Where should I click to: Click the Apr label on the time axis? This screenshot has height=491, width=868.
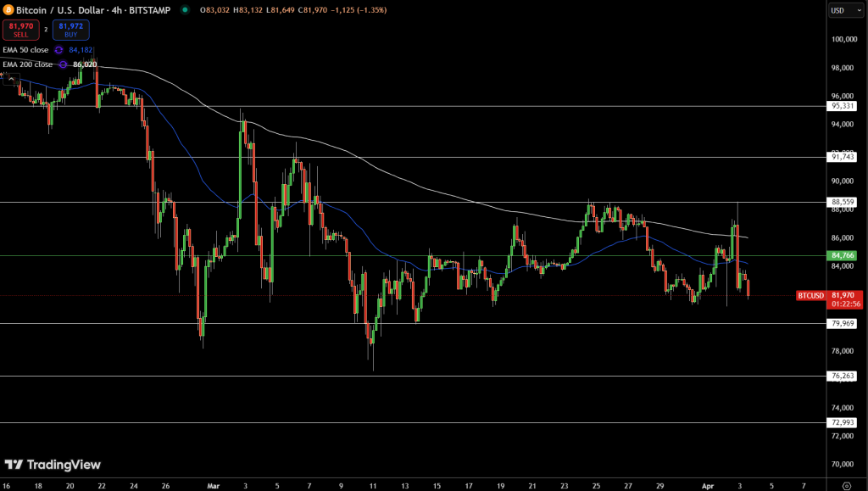click(x=708, y=486)
